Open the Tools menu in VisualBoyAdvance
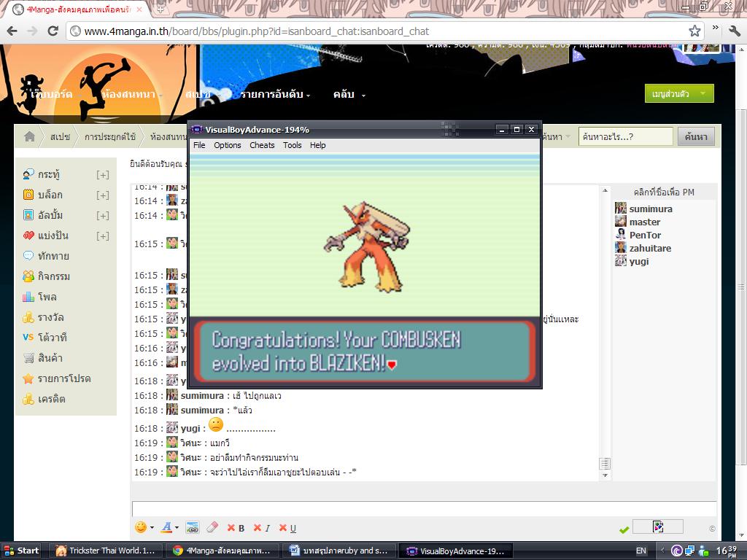 point(292,145)
